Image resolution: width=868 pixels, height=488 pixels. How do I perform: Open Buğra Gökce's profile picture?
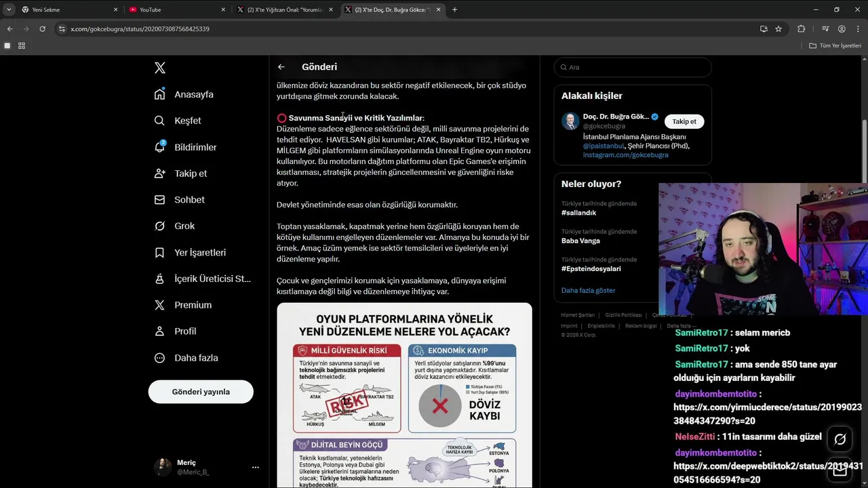[x=570, y=121]
